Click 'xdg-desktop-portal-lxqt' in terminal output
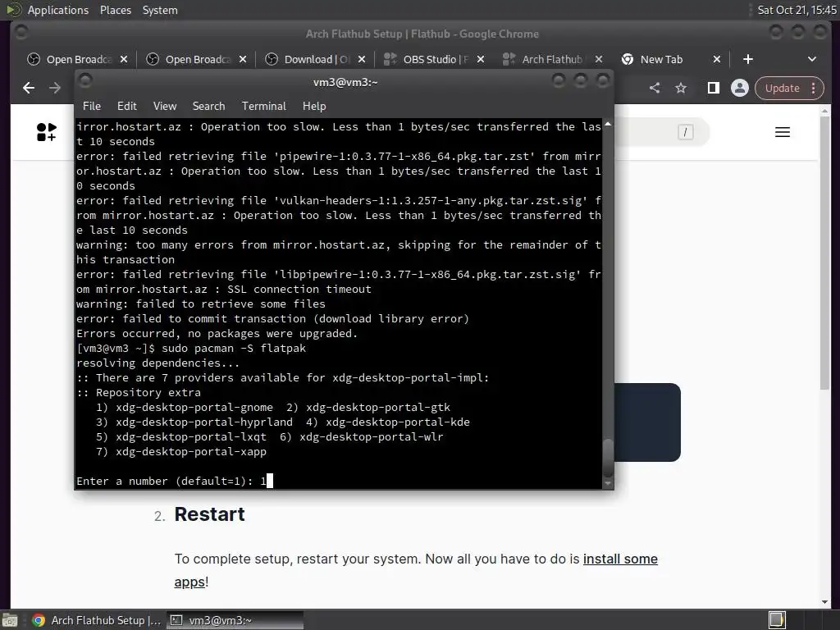This screenshot has width=840, height=630. pyautogui.click(x=191, y=436)
